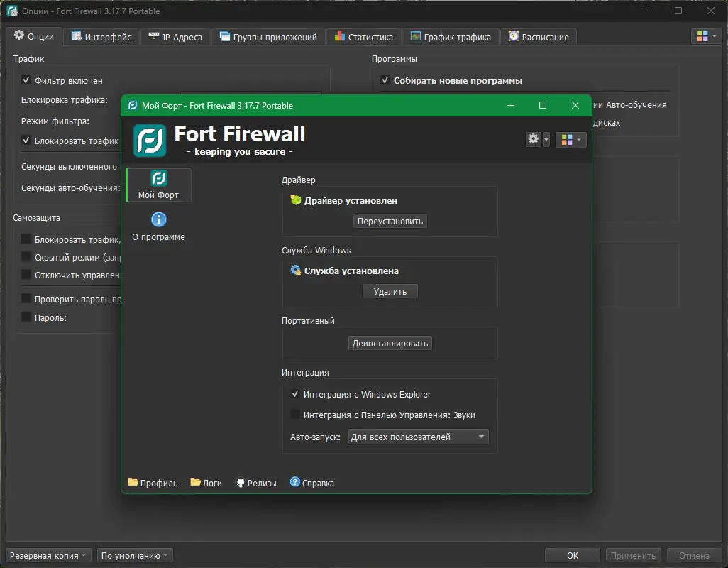Toggle Собирать новые программы checkbox
The width and height of the screenshot is (728, 568).
[x=385, y=80]
